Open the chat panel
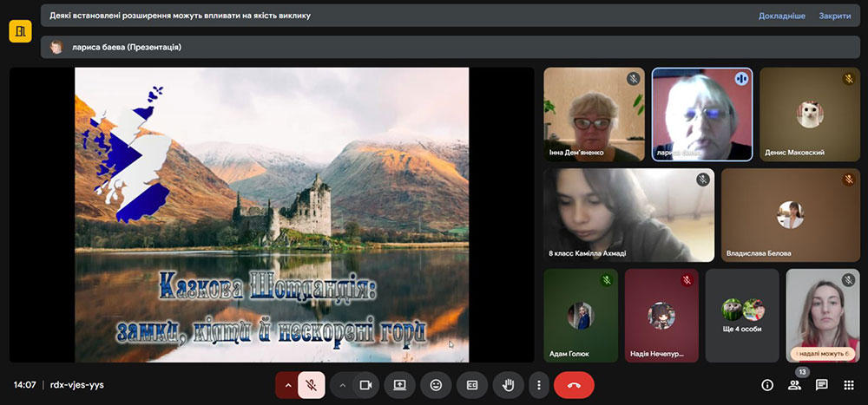 (x=821, y=385)
